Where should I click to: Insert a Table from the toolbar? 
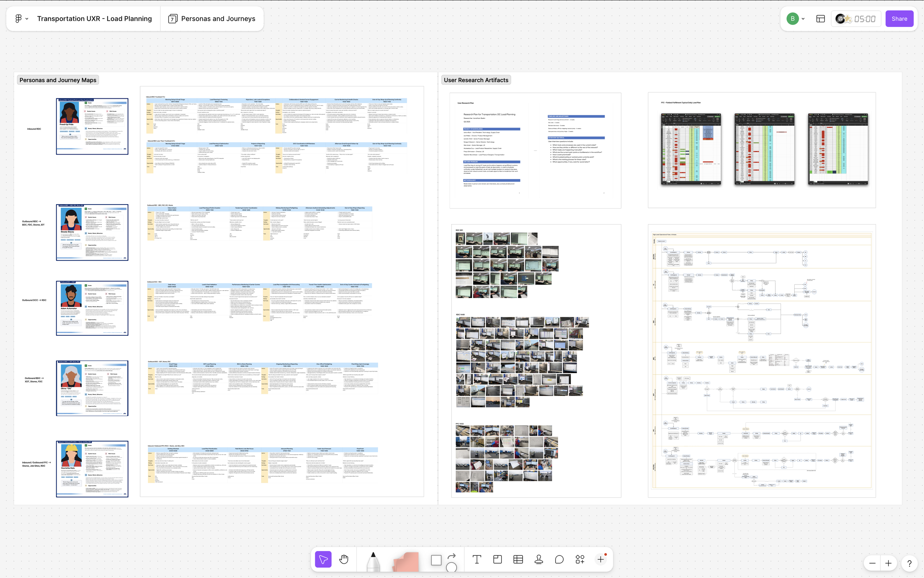pos(517,559)
